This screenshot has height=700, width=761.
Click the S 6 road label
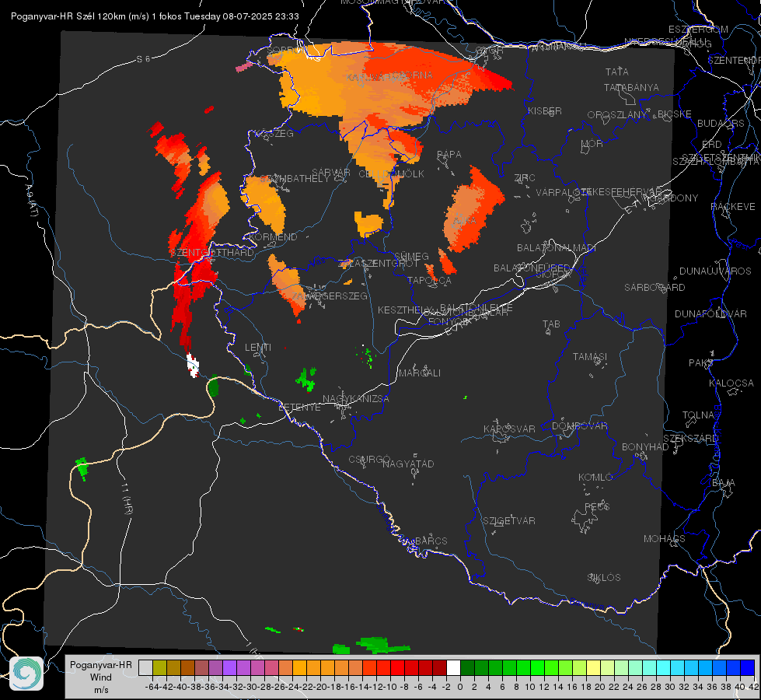[143, 59]
